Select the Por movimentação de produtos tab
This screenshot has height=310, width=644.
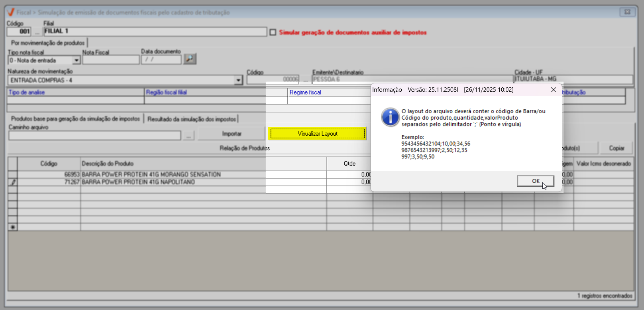pos(48,43)
